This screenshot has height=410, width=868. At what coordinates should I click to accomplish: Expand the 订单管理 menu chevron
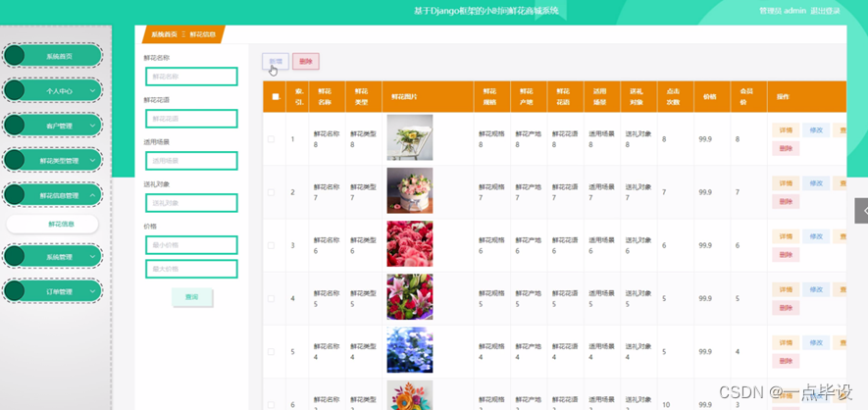tap(92, 291)
